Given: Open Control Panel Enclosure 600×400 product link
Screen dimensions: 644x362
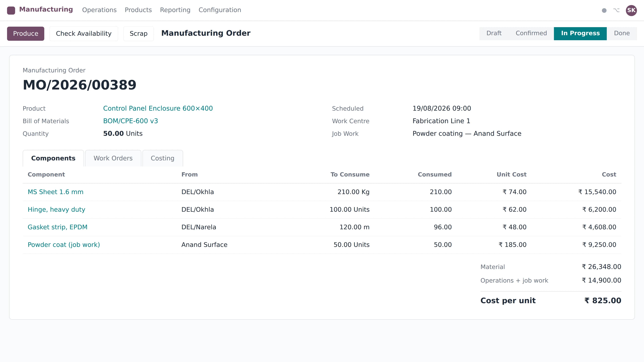Looking at the screenshot, I should [158, 108].
